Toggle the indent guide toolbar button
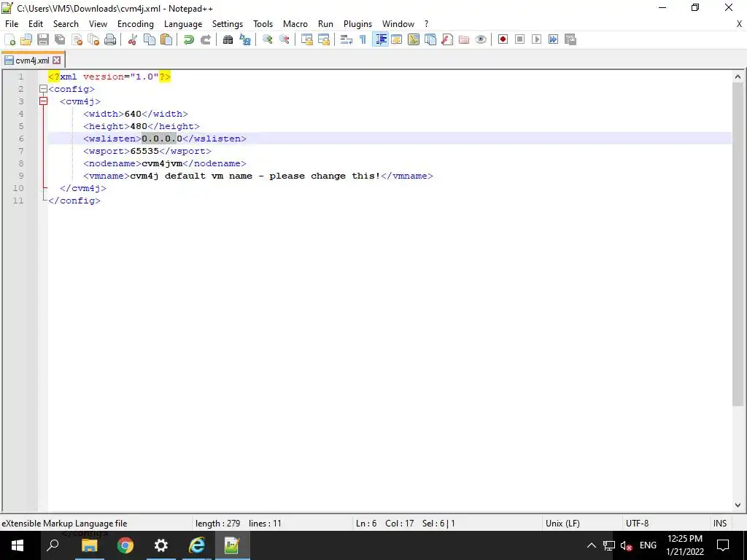Screen dimensions: 747x560 point(380,39)
